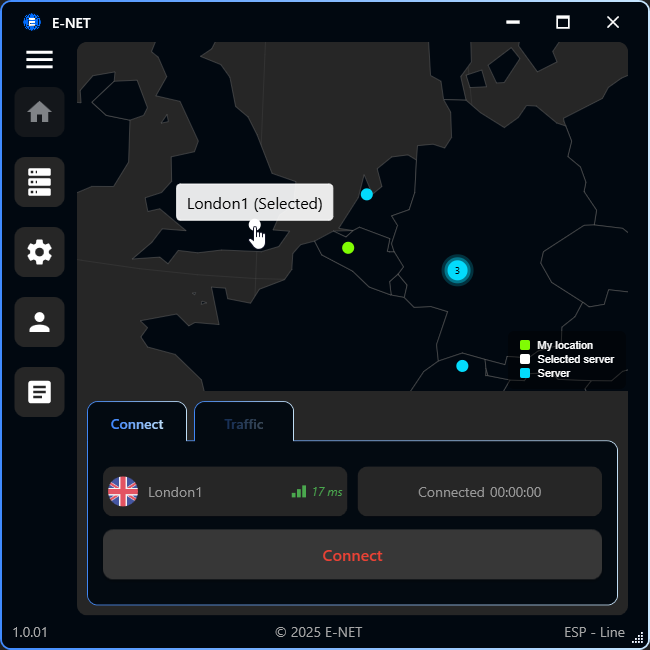Open the London1 server selector
This screenshot has width=650, height=650.
[x=225, y=492]
